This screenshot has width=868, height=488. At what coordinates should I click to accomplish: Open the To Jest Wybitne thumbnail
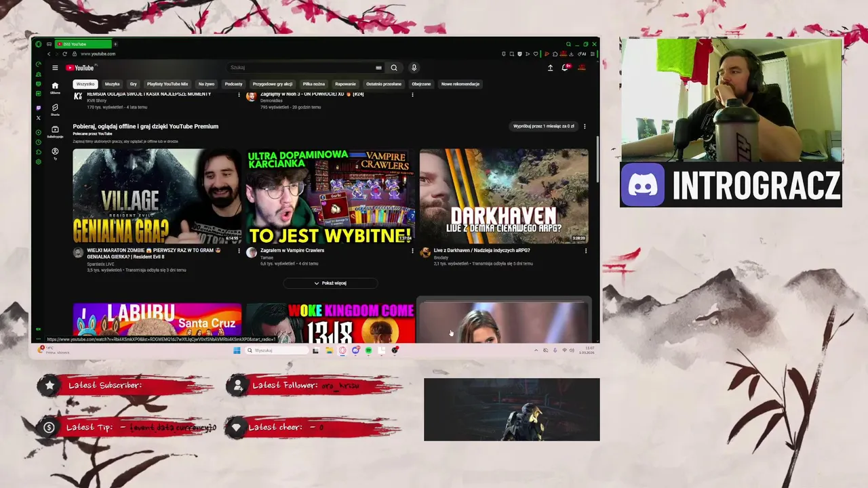pos(331,197)
